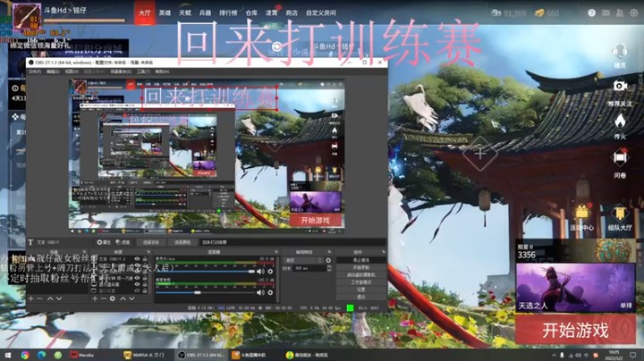Toggle visibility of 显示器采集 source
This screenshot has height=361, width=644.
point(137,284)
